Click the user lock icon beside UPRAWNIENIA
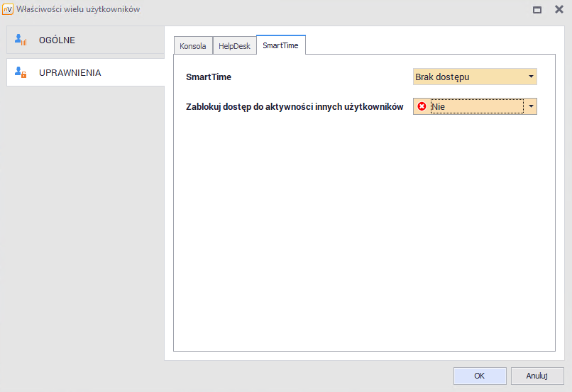The image size is (572, 392). pos(21,72)
